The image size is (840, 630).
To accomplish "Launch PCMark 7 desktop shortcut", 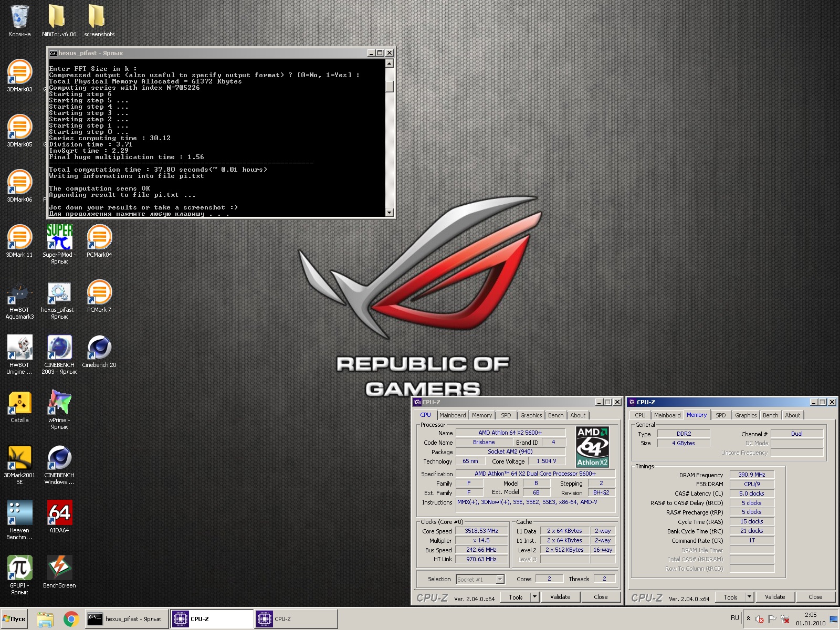I will tap(99, 297).
